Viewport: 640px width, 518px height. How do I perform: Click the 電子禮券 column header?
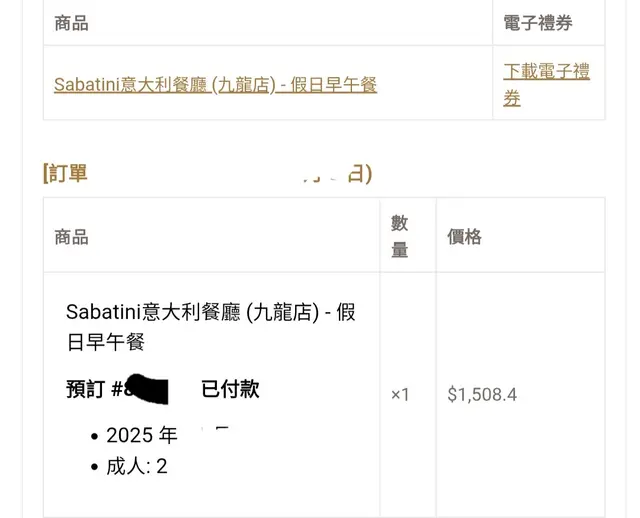click(x=538, y=23)
